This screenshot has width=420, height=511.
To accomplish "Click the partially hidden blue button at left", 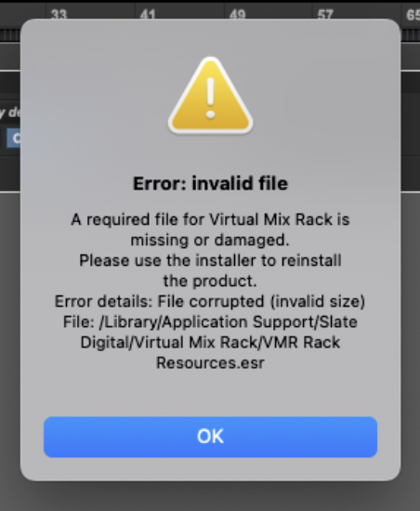I will (13, 138).
